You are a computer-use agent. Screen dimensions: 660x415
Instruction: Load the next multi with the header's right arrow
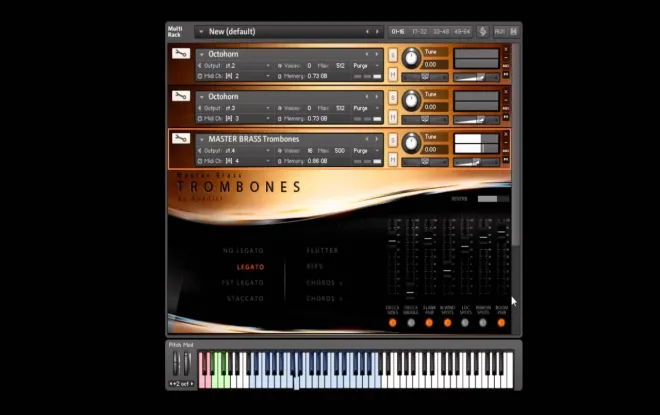click(377, 32)
